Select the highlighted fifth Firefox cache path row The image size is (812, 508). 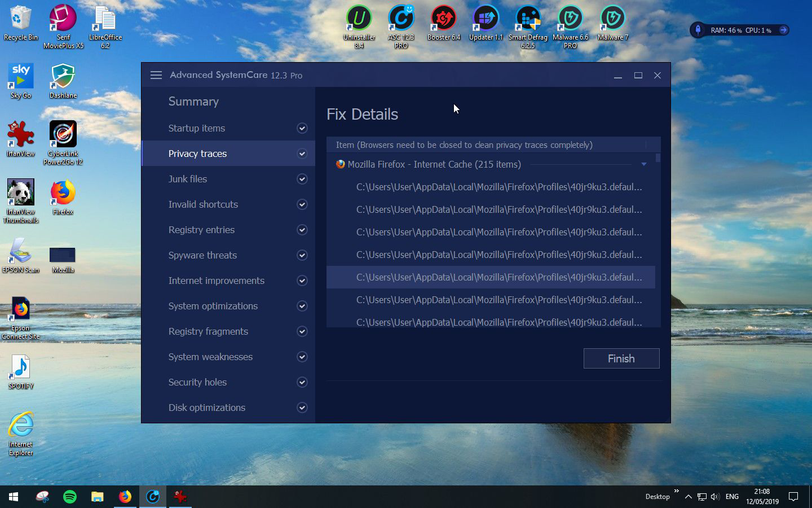click(x=491, y=277)
